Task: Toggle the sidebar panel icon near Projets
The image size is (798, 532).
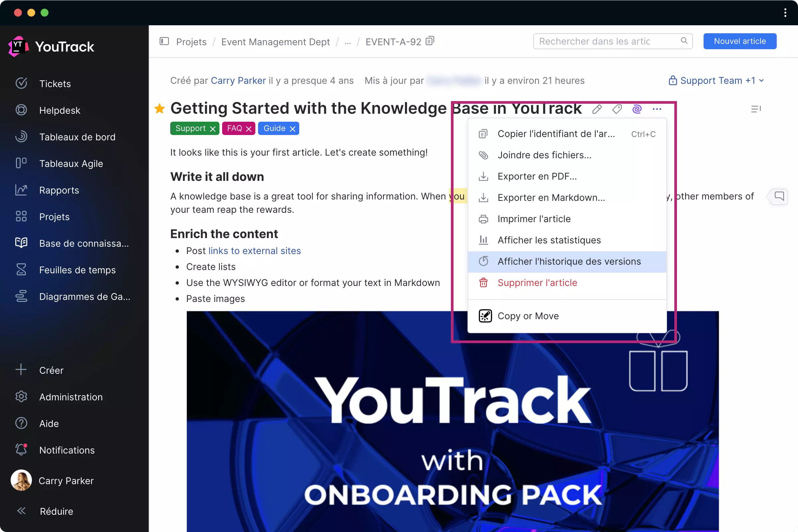Action: tap(164, 41)
